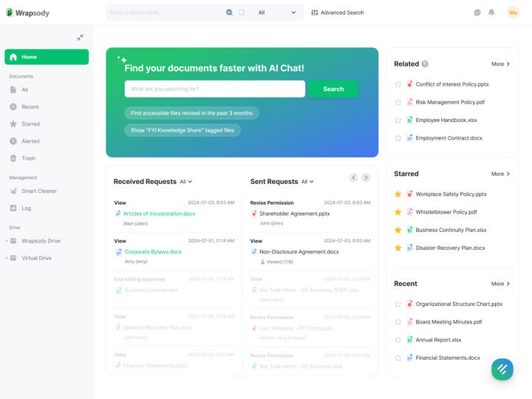Star Employment Contract.docx
Viewport: 532px width, 399px height.
pyautogui.click(x=398, y=138)
